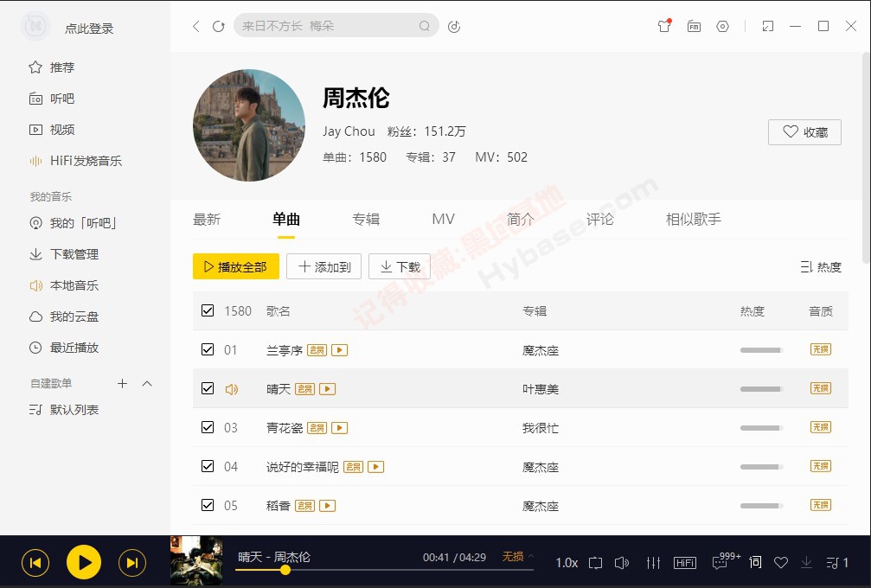Play the MV for 青花瓷
871x588 pixels.
339,428
